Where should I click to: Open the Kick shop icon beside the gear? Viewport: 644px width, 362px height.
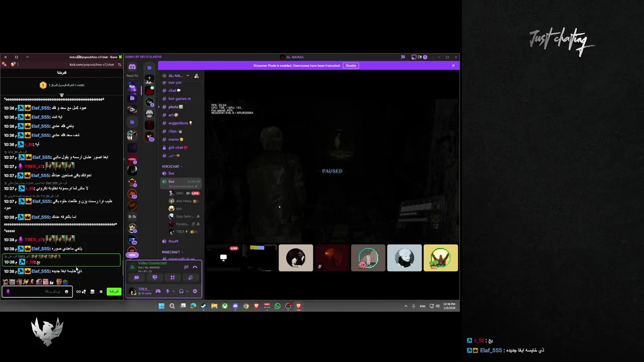92,292
